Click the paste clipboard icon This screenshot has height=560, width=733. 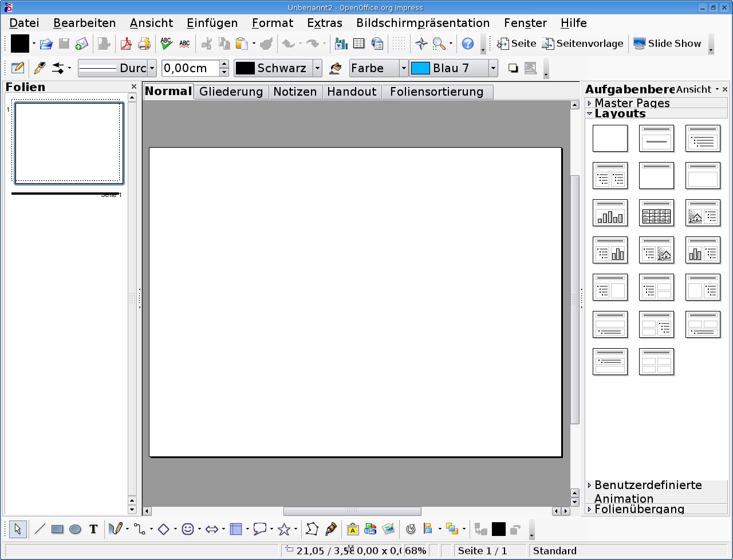242,44
